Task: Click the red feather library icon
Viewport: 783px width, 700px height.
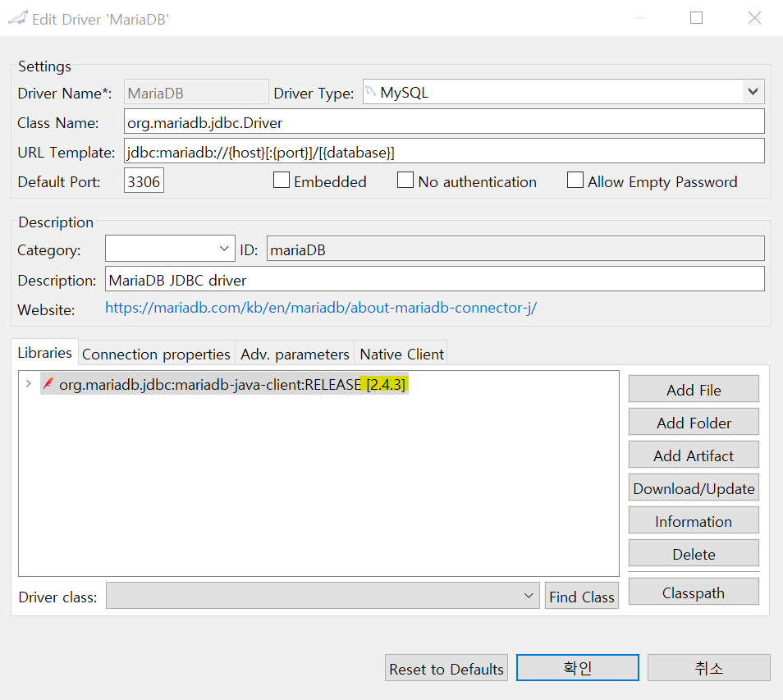Action: point(48,383)
